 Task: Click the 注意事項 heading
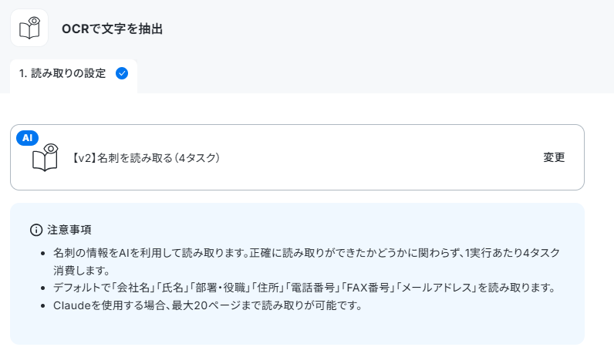(69, 230)
